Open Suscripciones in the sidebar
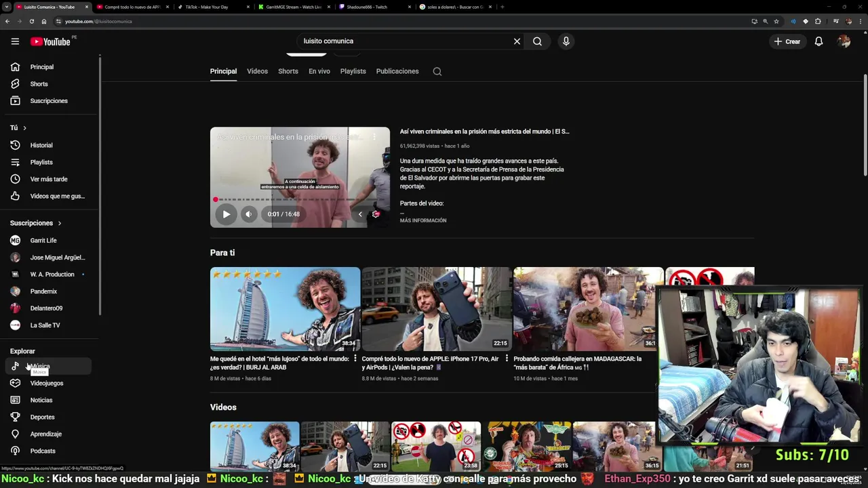The height and width of the screenshot is (488, 868). click(x=47, y=101)
